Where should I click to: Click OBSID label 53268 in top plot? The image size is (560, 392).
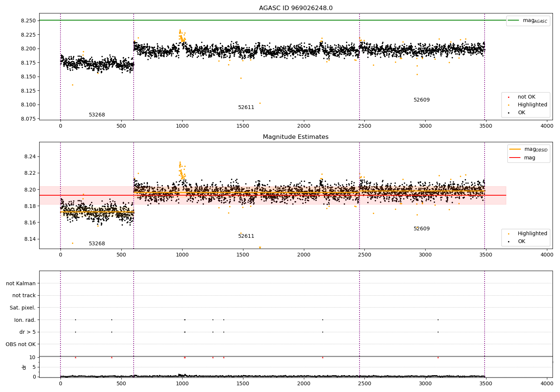(x=97, y=115)
